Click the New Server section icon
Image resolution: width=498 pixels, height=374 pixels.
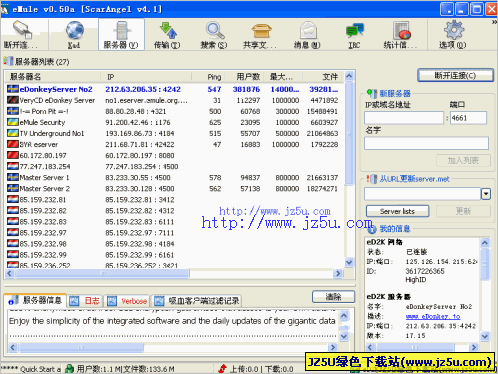click(x=372, y=93)
